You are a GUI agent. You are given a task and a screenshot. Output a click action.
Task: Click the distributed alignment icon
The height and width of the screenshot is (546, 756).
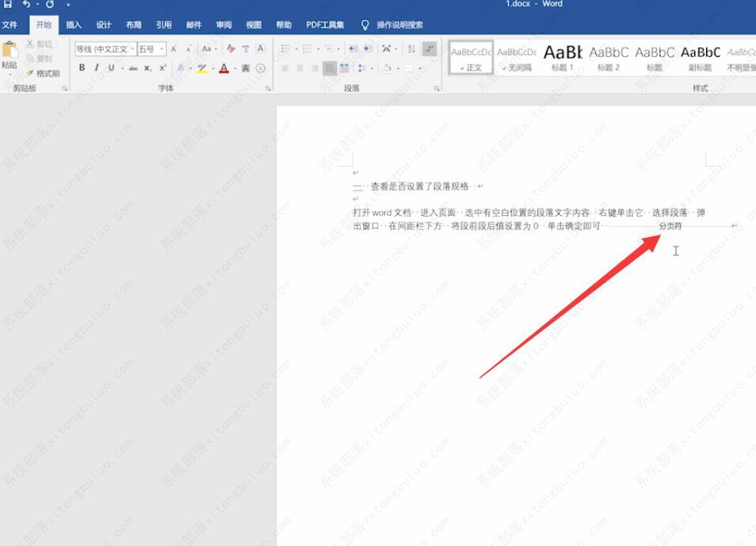pyautogui.click(x=344, y=69)
